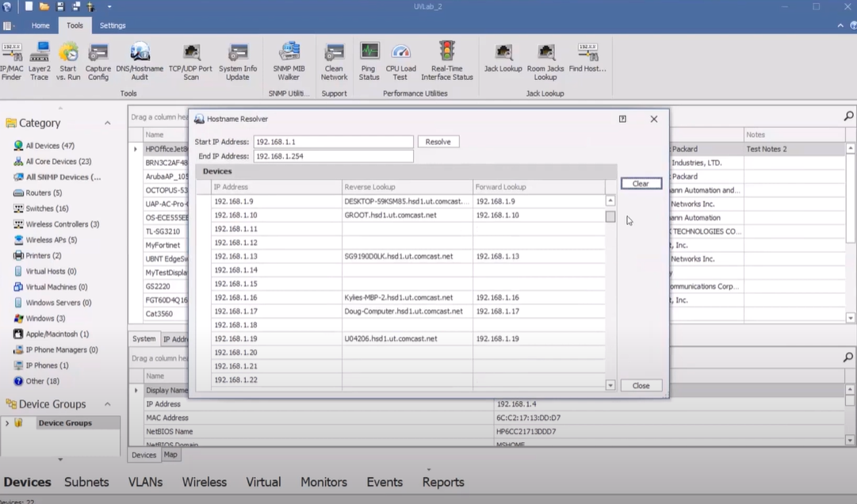This screenshot has width=857, height=504.
Task: Click search magnifier above devices grid
Action: pyautogui.click(x=849, y=116)
